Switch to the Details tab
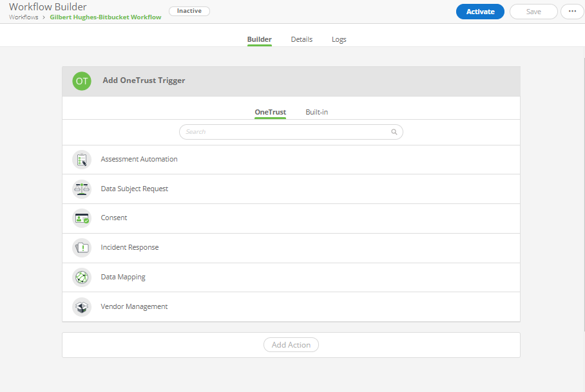The width and height of the screenshot is (585, 392). [x=302, y=39]
